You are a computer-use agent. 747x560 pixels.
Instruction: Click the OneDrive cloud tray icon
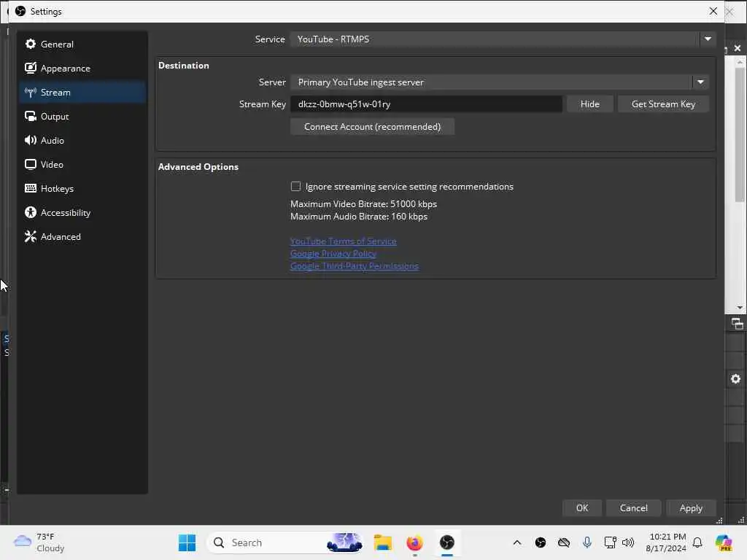pos(564,542)
